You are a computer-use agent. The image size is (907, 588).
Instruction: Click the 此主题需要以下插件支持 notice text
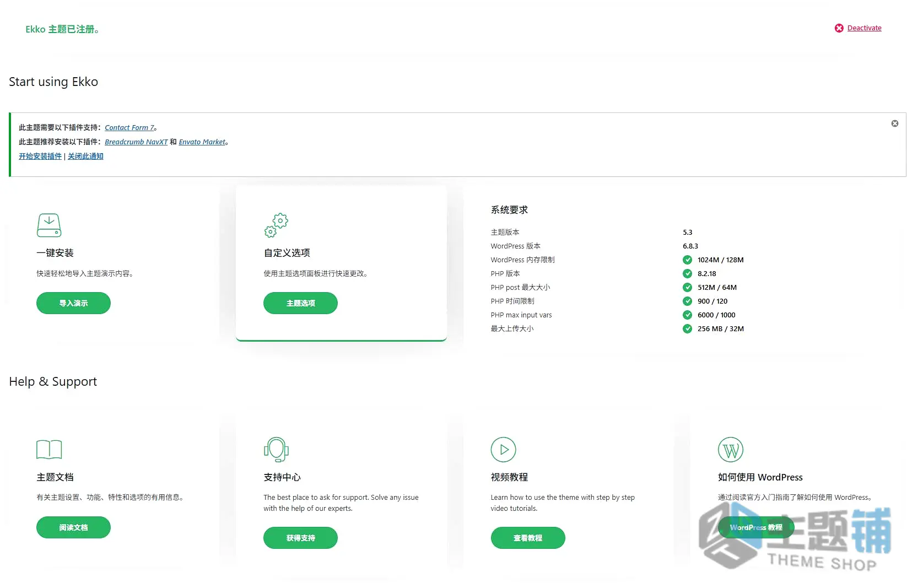click(60, 128)
